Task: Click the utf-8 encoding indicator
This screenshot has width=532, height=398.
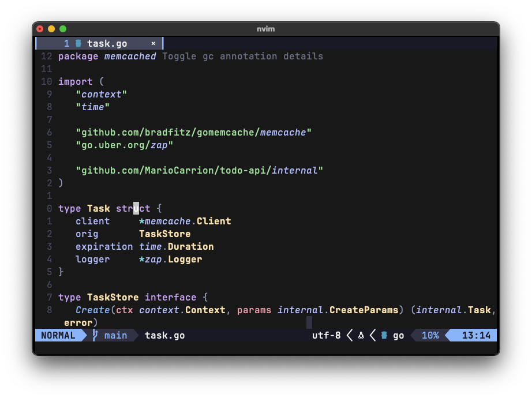Action: [326, 335]
